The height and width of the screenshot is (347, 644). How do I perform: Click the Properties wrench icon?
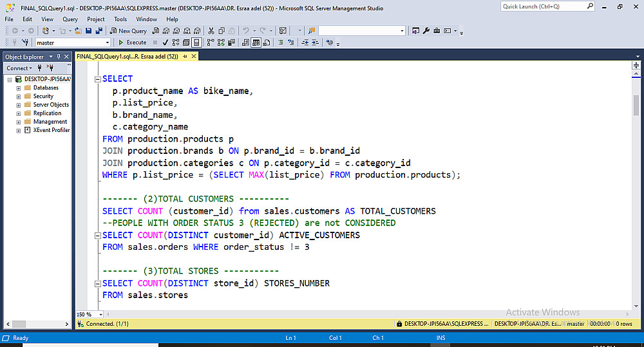(x=426, y=31)
